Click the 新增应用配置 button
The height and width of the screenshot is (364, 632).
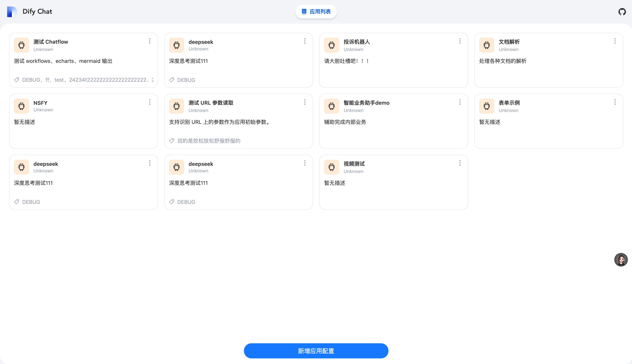[316, 351]
